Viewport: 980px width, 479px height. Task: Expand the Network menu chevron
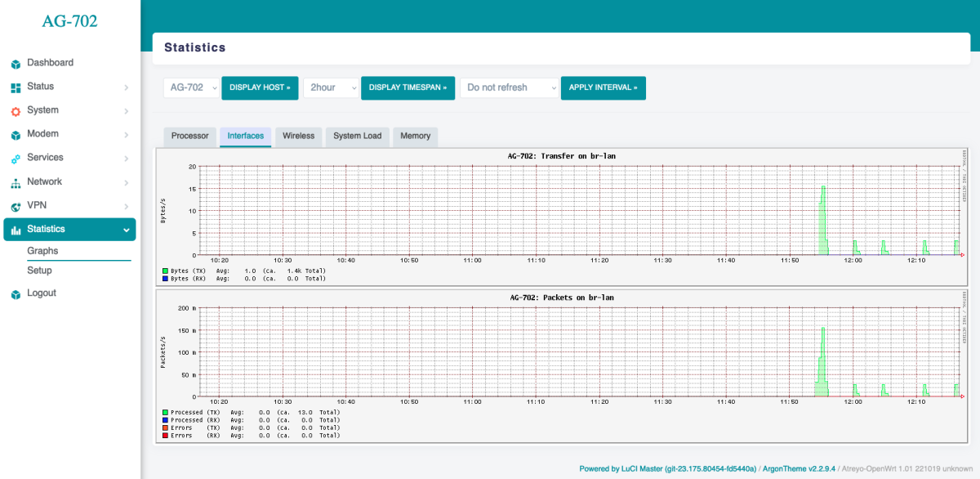(x=126, y=182)
